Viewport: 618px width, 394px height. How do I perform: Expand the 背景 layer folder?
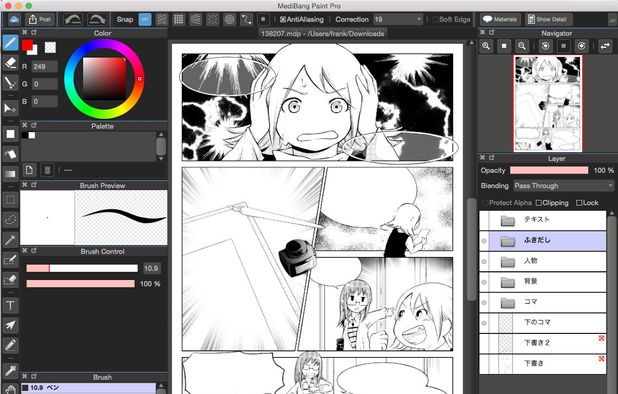[508, 282]
